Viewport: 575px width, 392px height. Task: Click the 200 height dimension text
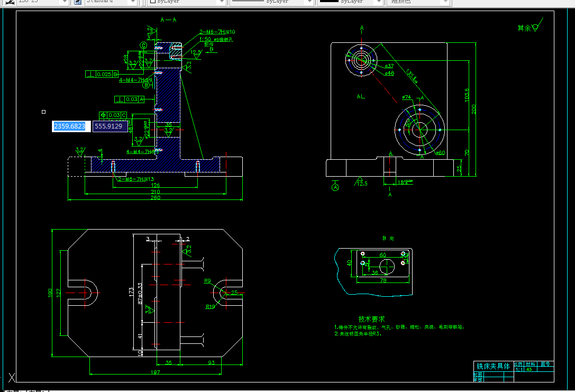click(x=473, y=109)
